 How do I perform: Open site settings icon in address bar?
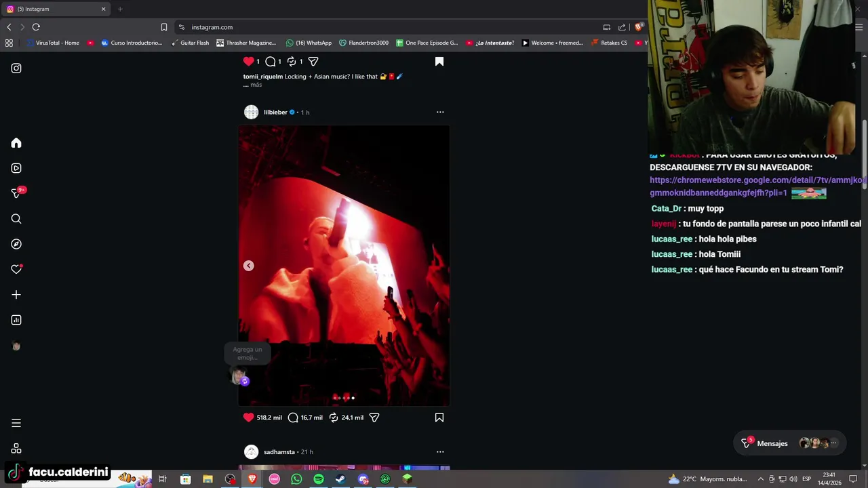pos(182,27)
